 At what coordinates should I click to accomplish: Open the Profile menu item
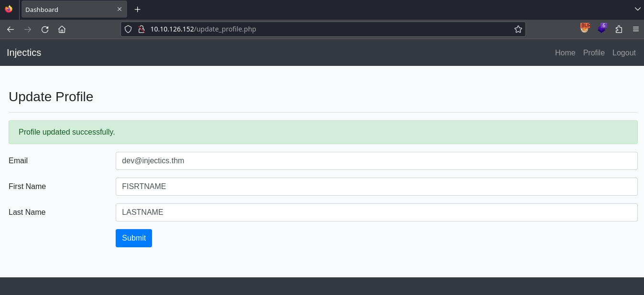594,53
